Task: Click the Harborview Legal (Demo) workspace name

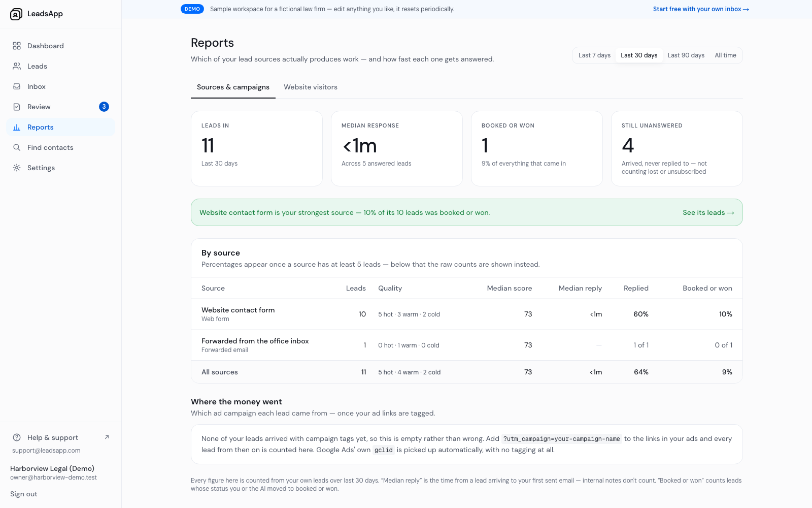Action: tap(52, 468)
